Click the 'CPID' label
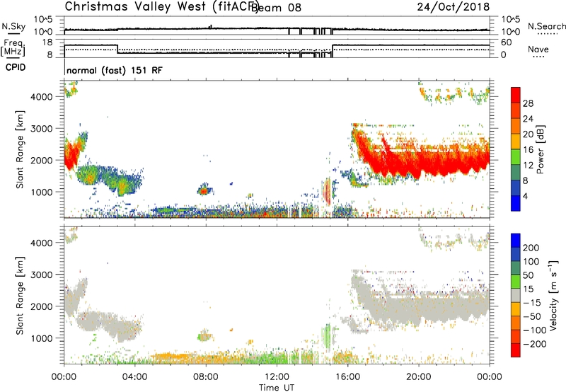Image resolution: width=566 pixels, height=392 pixels. pyautogui.click(x=16, y=67)
